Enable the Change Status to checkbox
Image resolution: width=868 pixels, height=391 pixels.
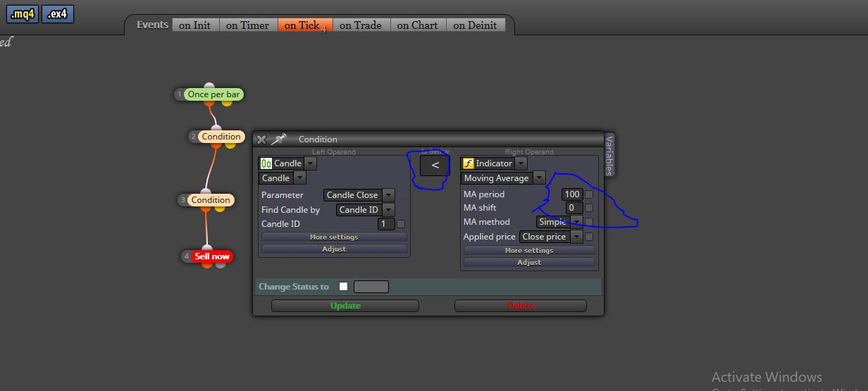(344, 286)
